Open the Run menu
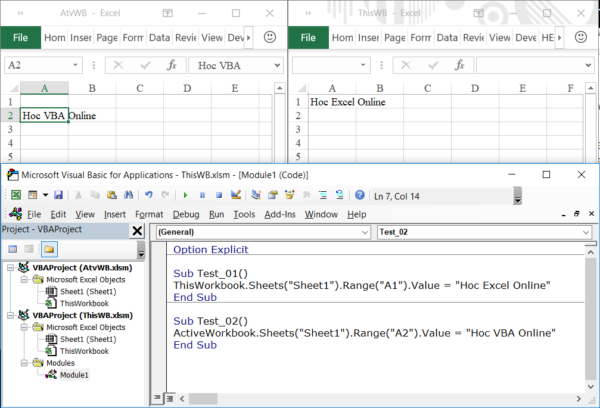600x408 pixels. click(x=217, y=214)
